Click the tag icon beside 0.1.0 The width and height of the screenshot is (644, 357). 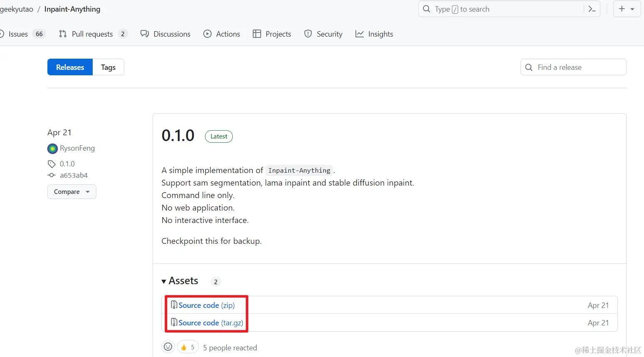[52, 164]
